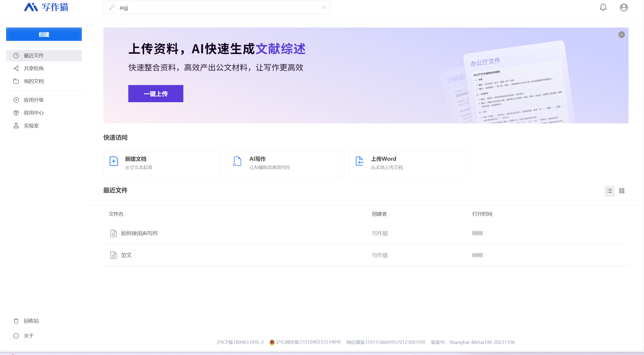Click the 一键上传 banner button
644x355 pixels.
(156, 94)
